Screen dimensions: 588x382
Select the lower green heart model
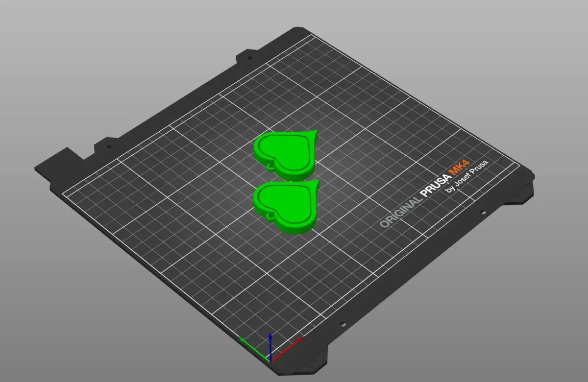(x=284, y=203)
